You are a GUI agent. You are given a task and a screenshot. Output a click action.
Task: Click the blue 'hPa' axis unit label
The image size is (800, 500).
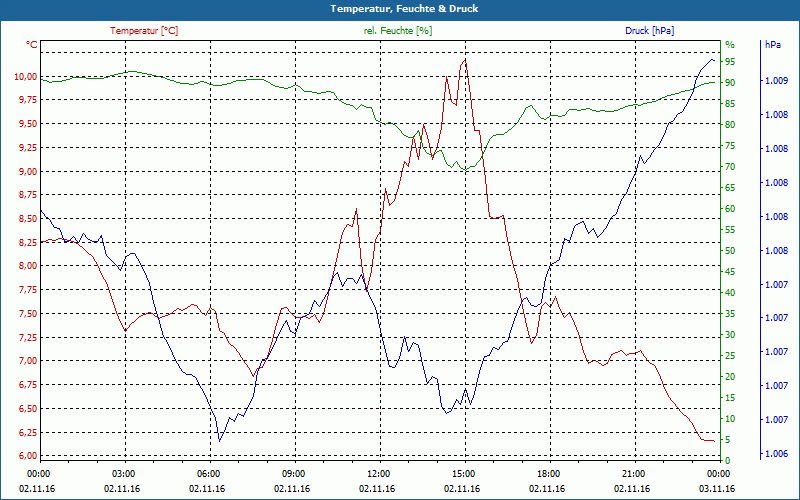pos(773,44)
